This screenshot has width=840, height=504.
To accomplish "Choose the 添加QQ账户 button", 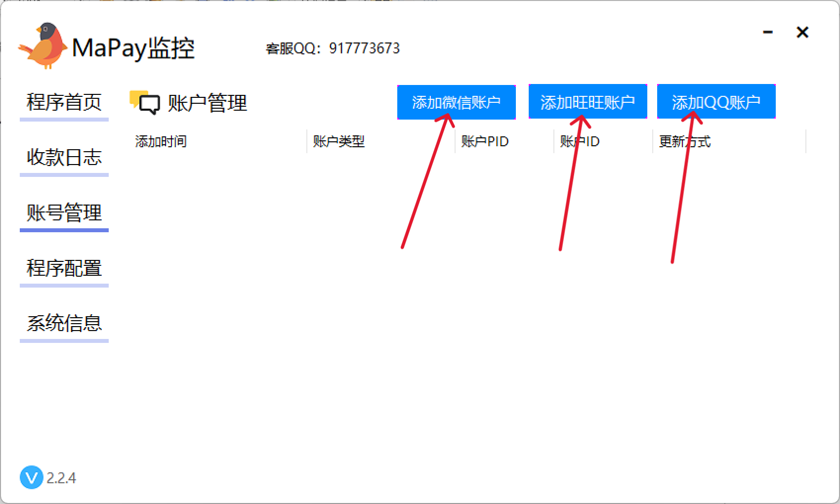I will tap(716, 102).
